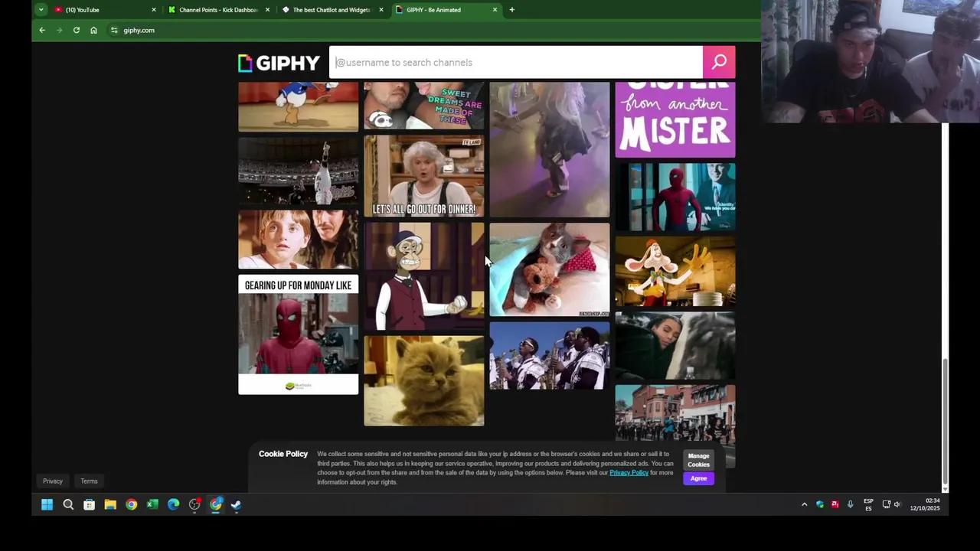Open the ESP language input switcher
This screenshot has width=980, height=551.
click(x=868, y=504)
